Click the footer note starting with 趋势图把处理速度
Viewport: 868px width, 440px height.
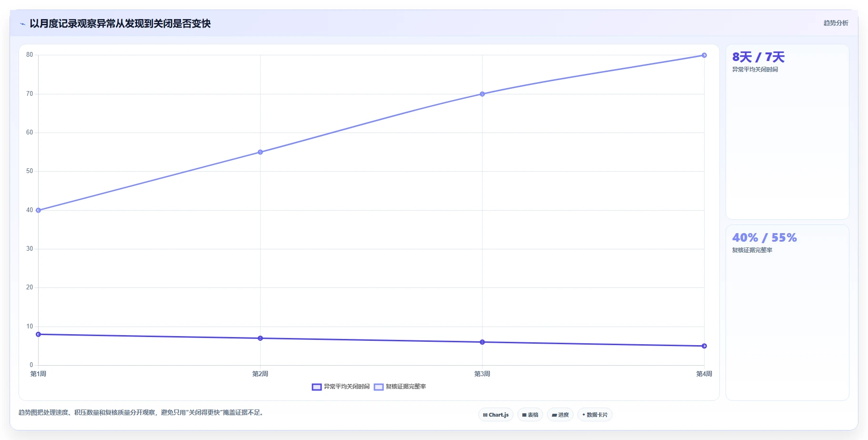click(141, 413)
